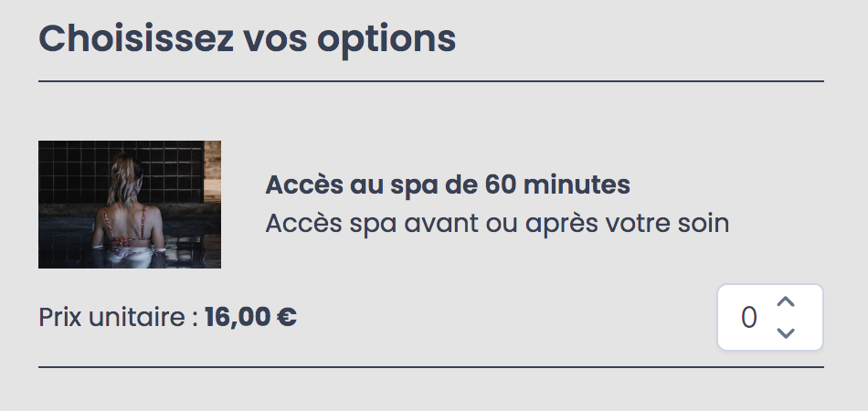This screenshot has height=411, width=868.
Task: Click the dark tiled wall in the photo
Action: (172, 166)
